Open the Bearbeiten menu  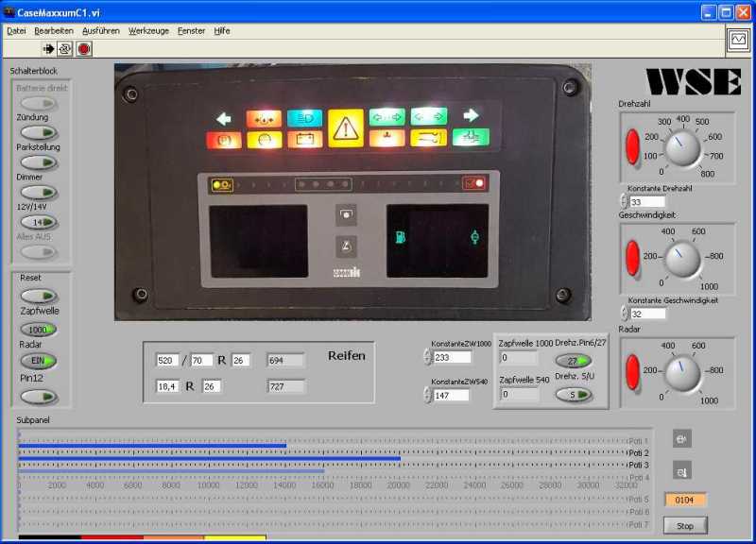(x=54, y=31)
